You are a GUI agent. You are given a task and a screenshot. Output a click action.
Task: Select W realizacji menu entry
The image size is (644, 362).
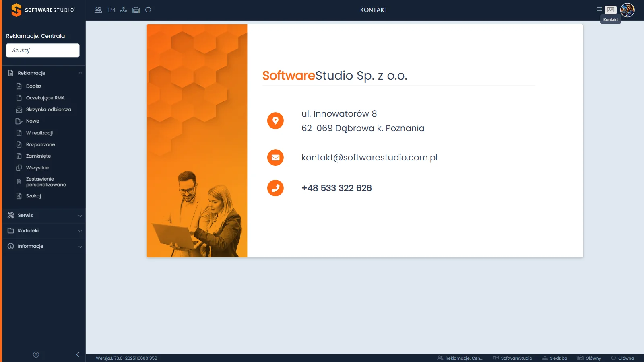point(39,133)
